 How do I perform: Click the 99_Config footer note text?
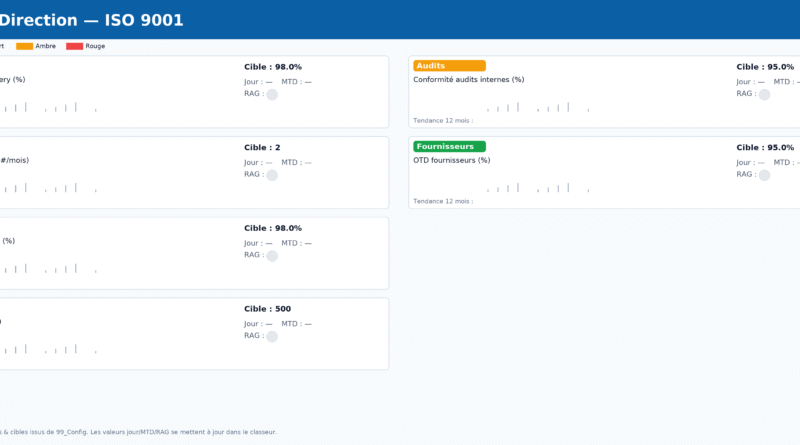[x=138, y=432]
